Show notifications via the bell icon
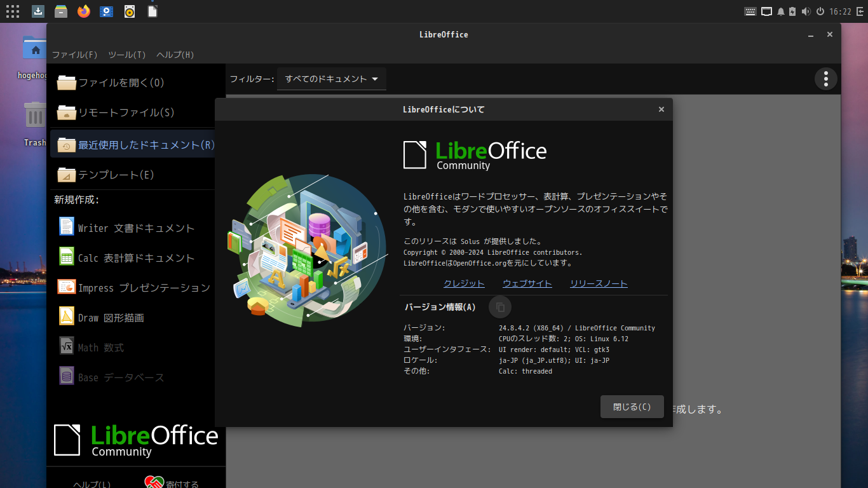 [x=781, y=11]
